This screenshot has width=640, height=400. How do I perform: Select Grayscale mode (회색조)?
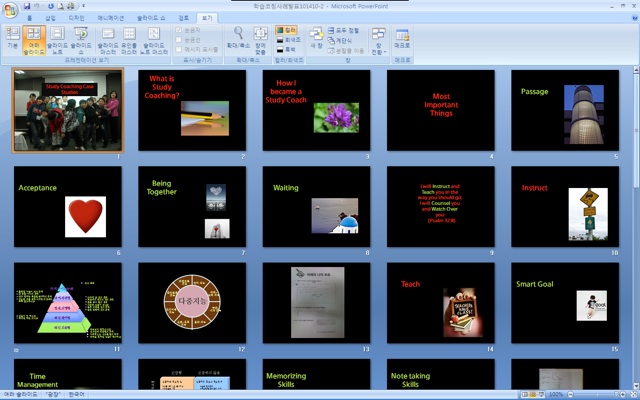click(289, 40)
